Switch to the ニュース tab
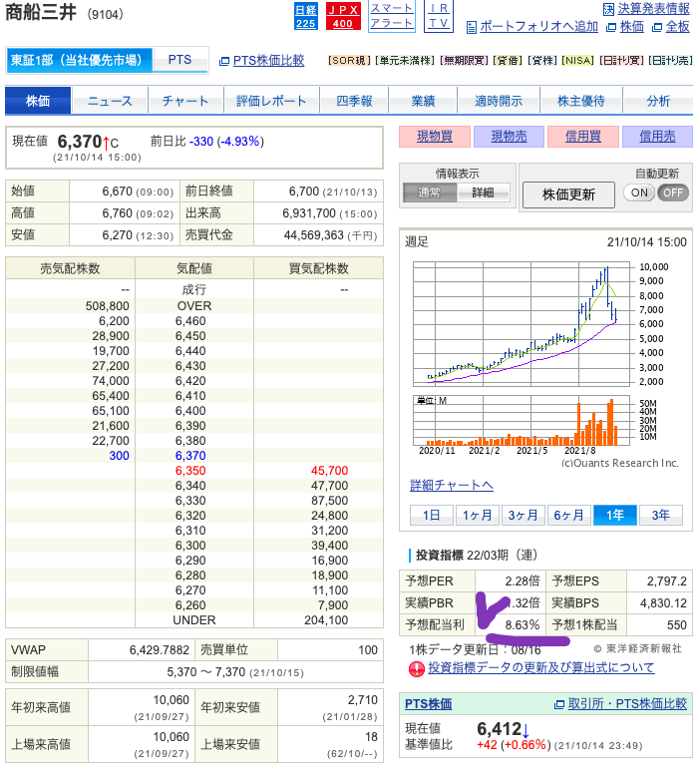Screen dimensions: 700x771 tap(110, 101)
